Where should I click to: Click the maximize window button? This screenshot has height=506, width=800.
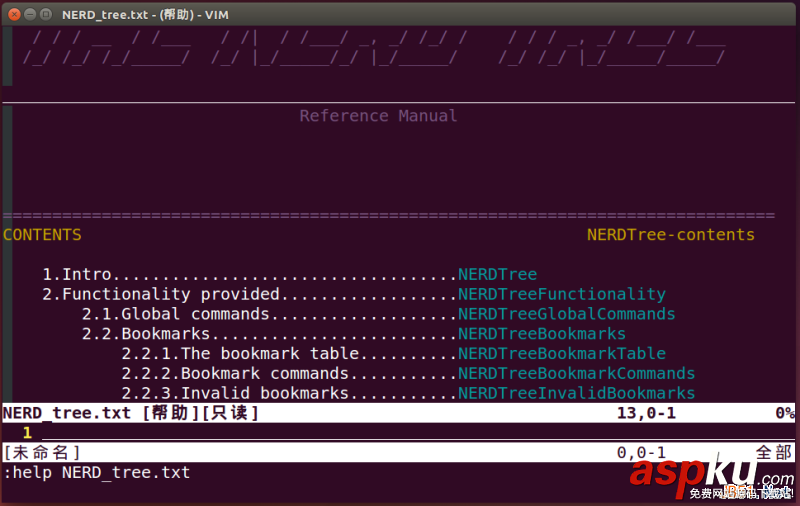coord(46,14)
